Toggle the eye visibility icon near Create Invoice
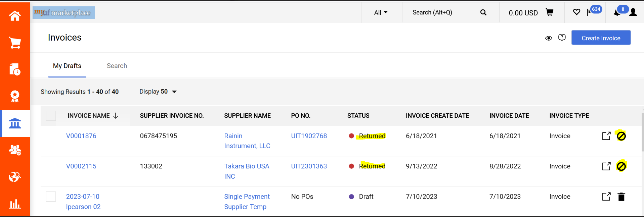Image resolution: width=644 pixels, height=217 pixels. coord(548,38)
